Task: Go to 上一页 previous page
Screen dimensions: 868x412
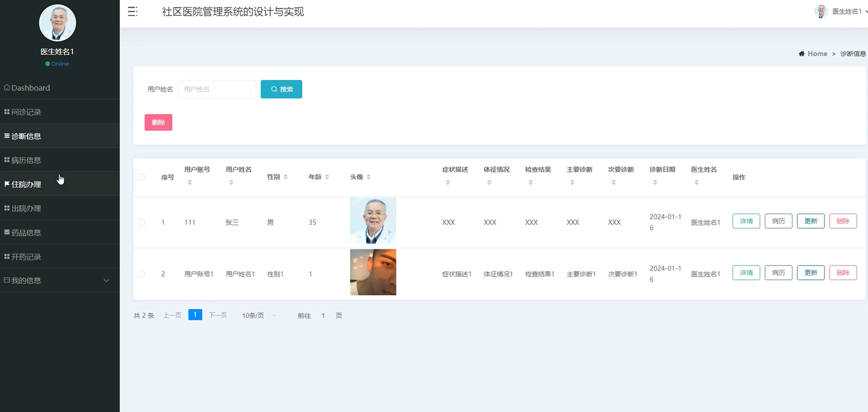Action: [172, 315]
